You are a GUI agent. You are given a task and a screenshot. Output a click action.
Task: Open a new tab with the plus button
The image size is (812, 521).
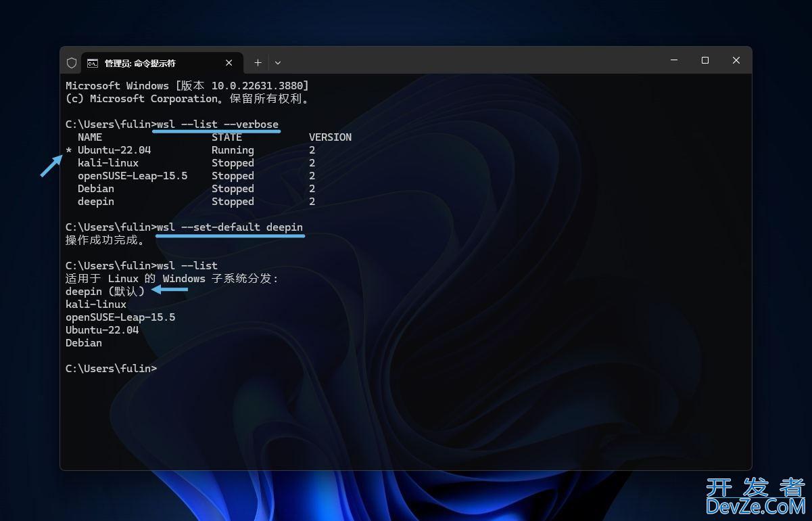tap(258, 63)
